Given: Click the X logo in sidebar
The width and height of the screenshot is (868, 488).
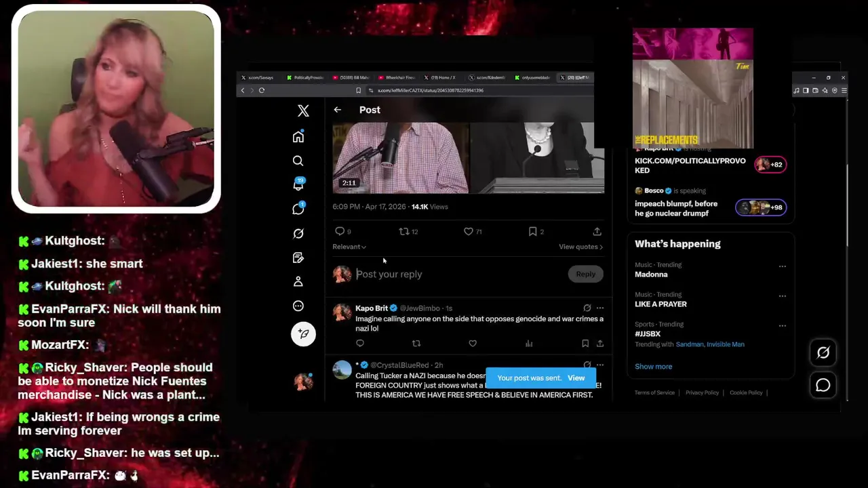Looking at the screenshot, I should pos(303,110).
